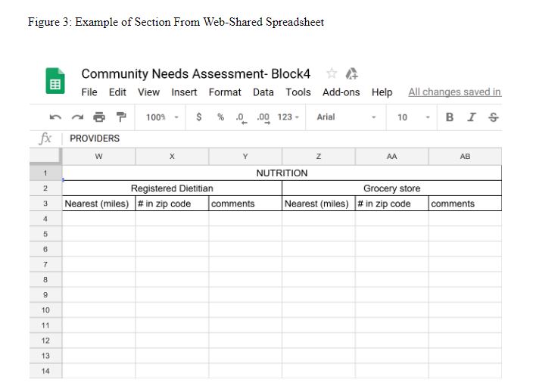Click the add to Drive icon
Screen dimensions: 536x392
[x=351, y=73]
